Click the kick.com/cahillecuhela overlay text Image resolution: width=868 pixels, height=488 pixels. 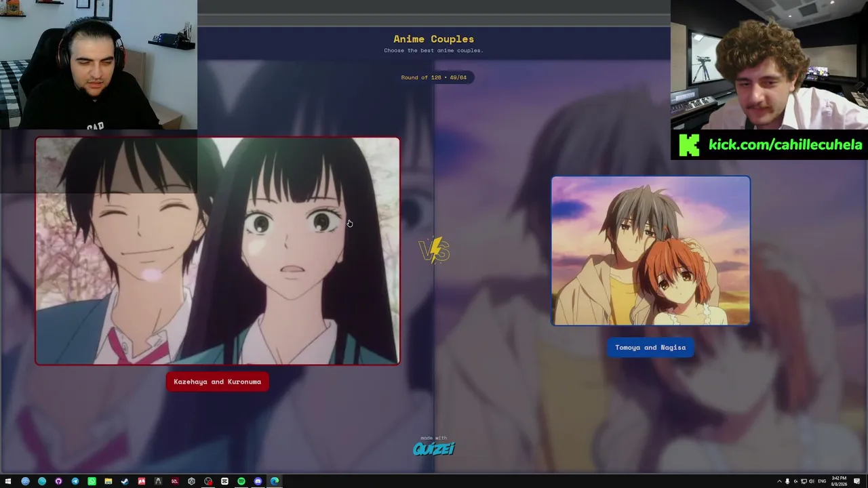(785, 144)
